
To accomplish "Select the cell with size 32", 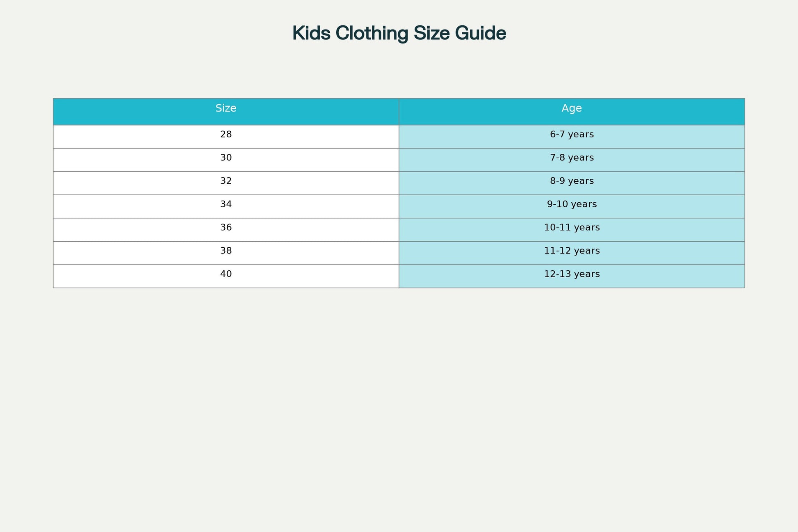I will pos(226,181).
